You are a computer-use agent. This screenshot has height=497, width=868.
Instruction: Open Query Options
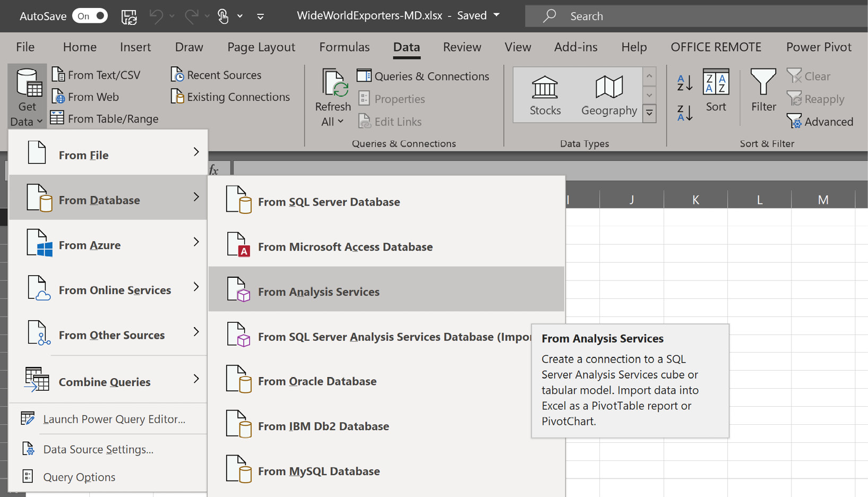point(108,477)
